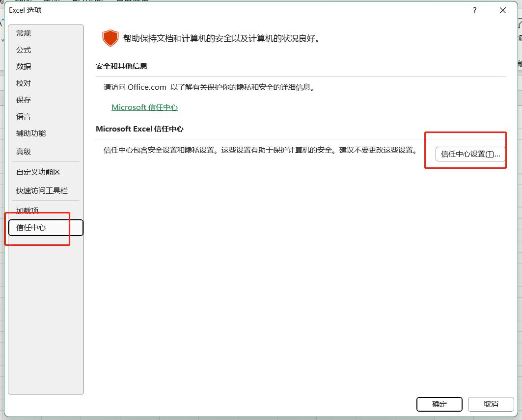This screenshot has height=420, width=522.
Task: Click the 信任中心设置(T)... button
Action: click(470, 154)
